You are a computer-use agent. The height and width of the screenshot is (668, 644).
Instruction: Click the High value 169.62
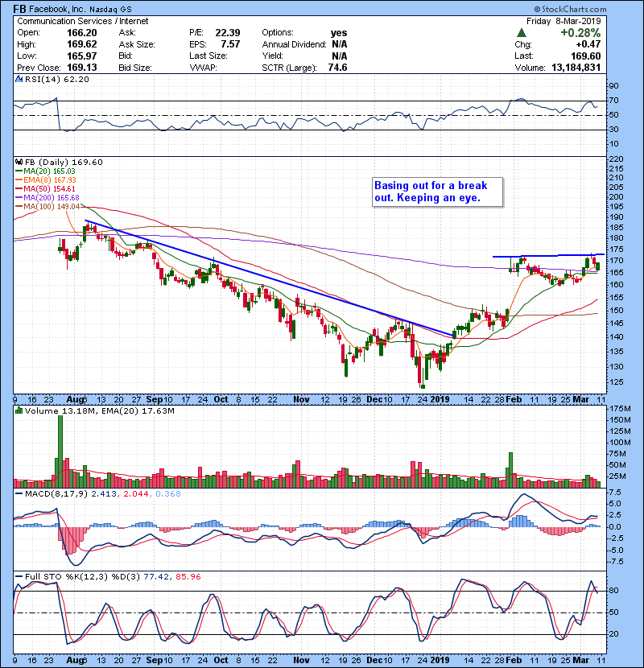(82, 44)
